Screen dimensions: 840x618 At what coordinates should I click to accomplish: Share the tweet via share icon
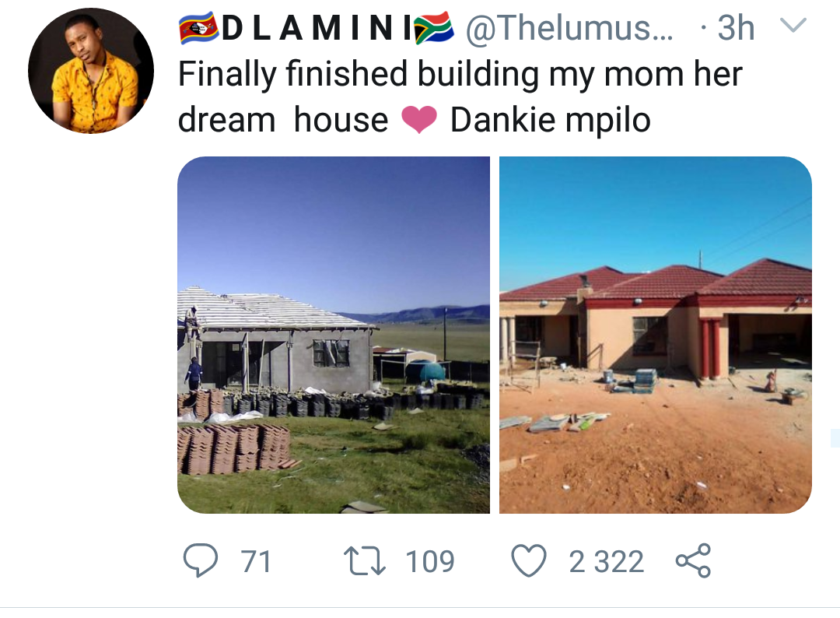[692, 560]
